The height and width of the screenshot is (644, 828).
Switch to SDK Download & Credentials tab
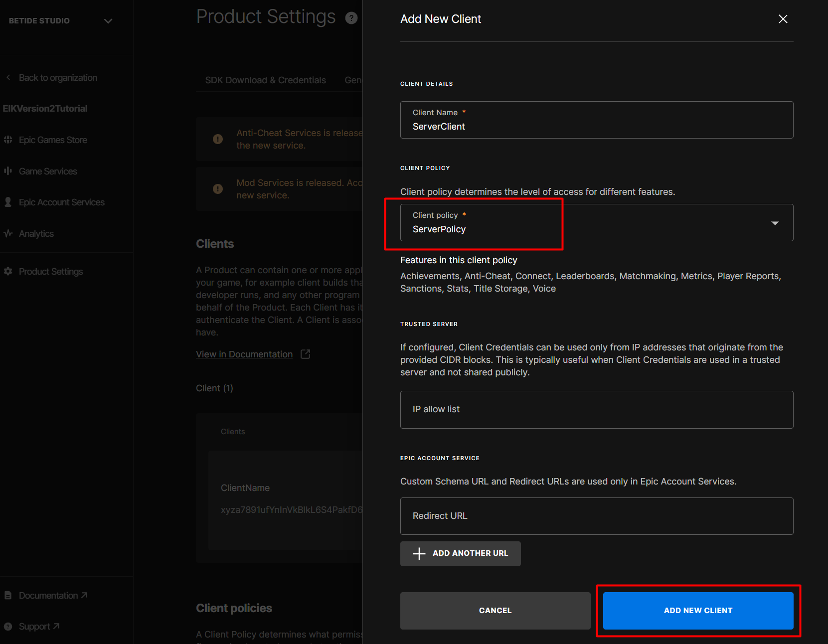pyautogui.click(x=265, y=80)
